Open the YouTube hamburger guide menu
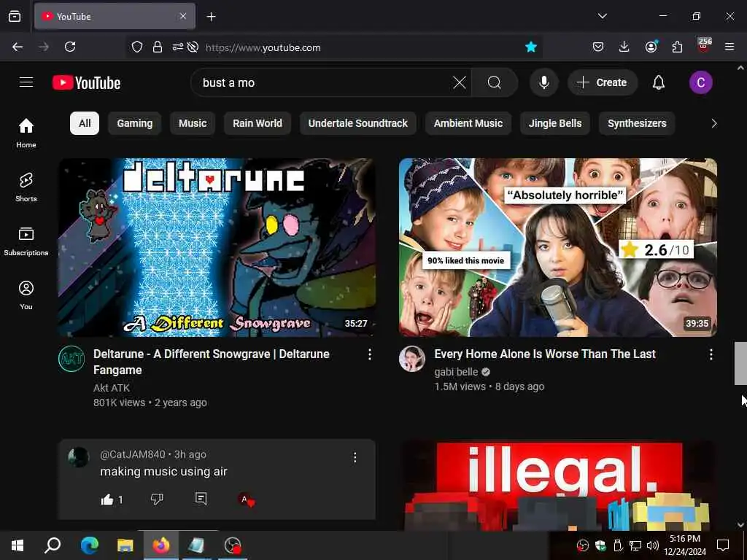747x560 pixels. tap(26, 82)
